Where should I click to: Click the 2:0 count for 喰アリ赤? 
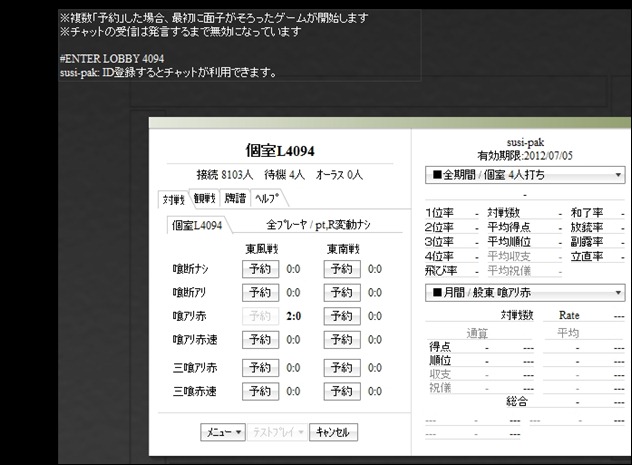[x=294, y=316]
